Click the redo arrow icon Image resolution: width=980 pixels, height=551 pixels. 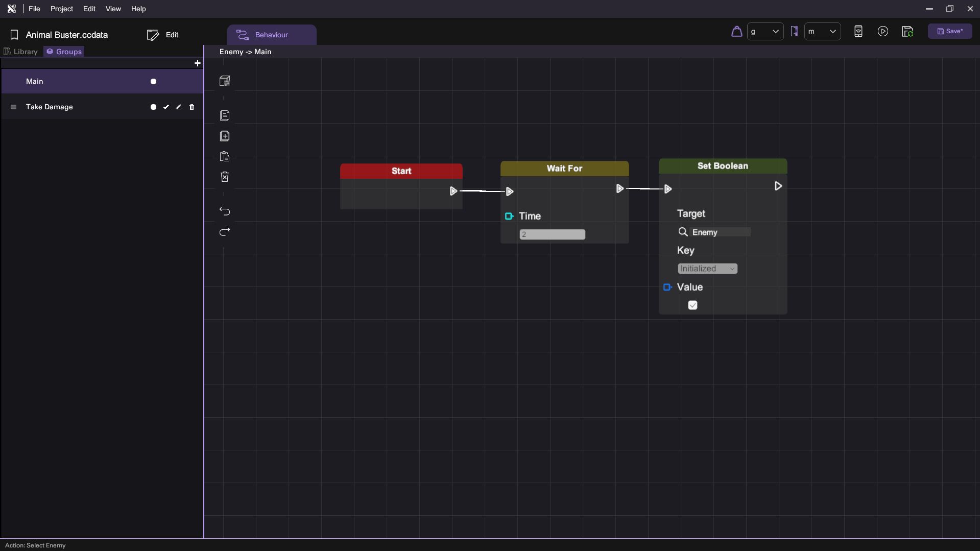coord(225,232)
